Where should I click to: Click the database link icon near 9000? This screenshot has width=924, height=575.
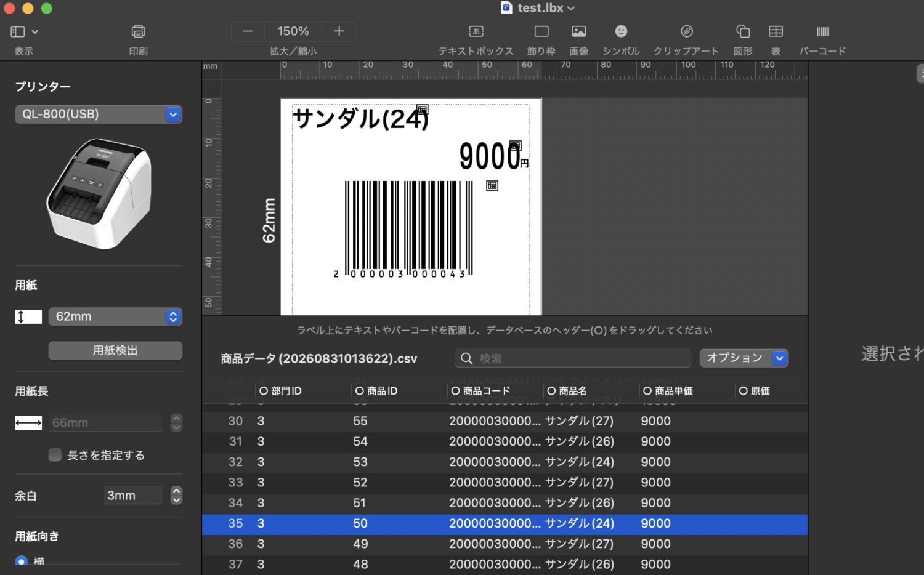point(516,146)
